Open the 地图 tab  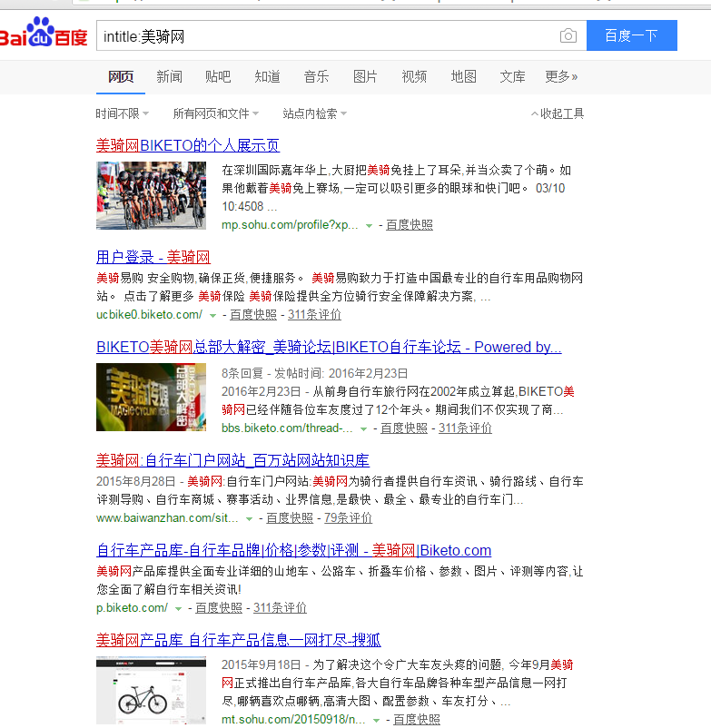[x=463, y=77]
